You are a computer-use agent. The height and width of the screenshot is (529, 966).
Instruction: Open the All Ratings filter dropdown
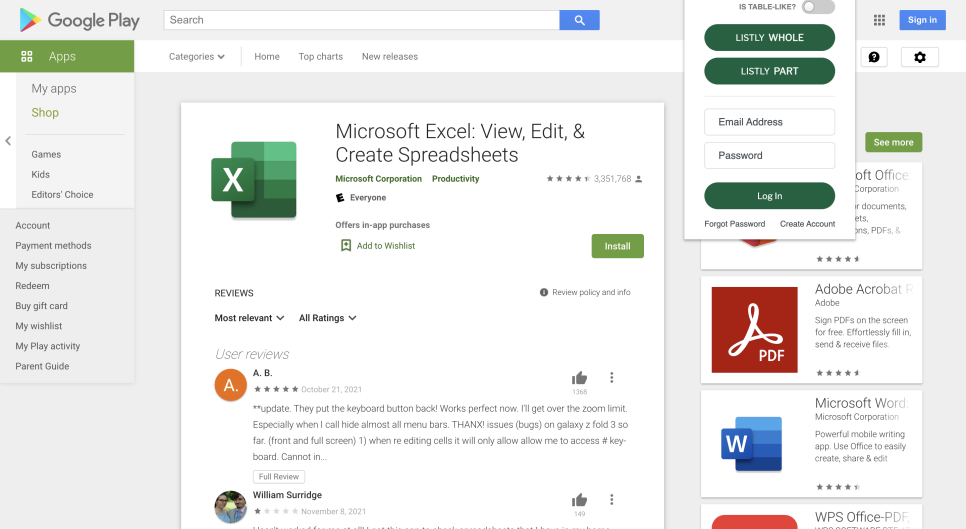point(328,318)
